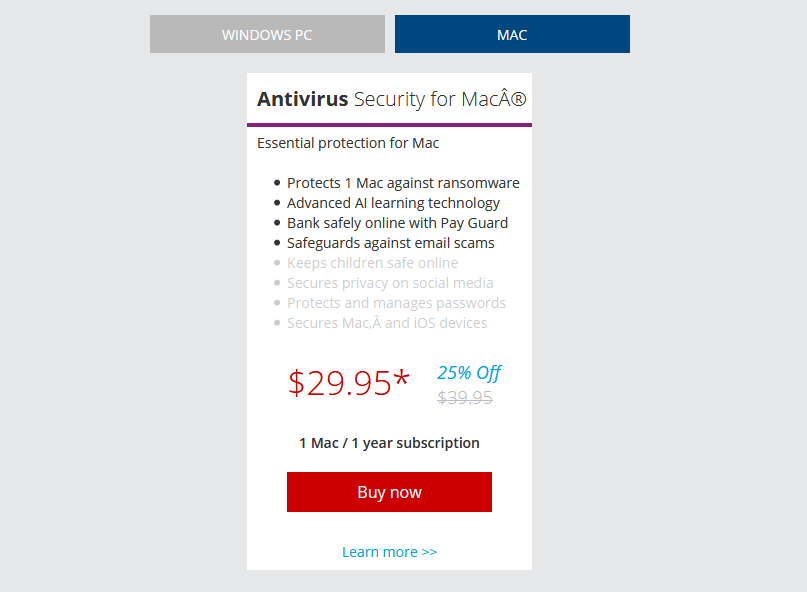Select the ransomware protection feature bullet
The image size is (807, 592).
[x=403, y=183]
